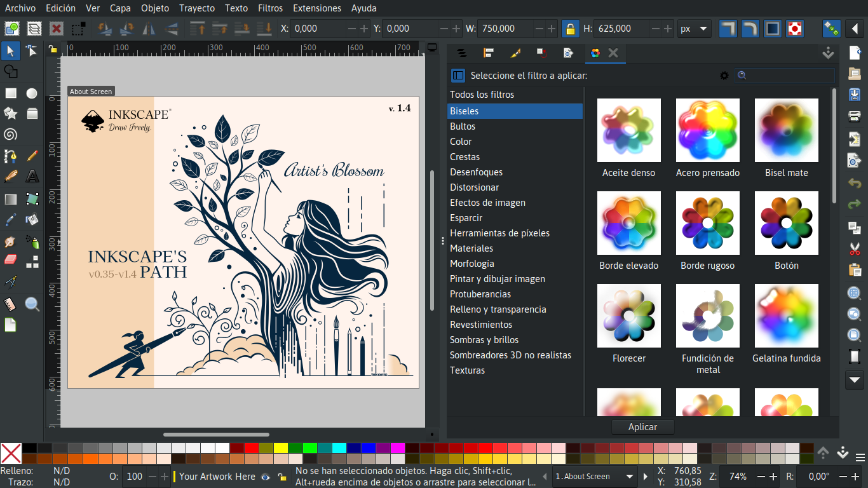Activate the Zoom magnifier tool

click(32, 304)
